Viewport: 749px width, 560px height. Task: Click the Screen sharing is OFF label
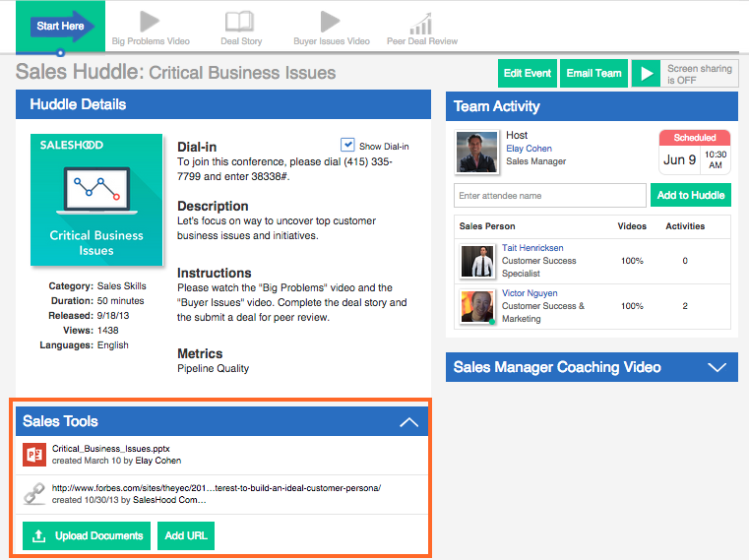[700, 74]
